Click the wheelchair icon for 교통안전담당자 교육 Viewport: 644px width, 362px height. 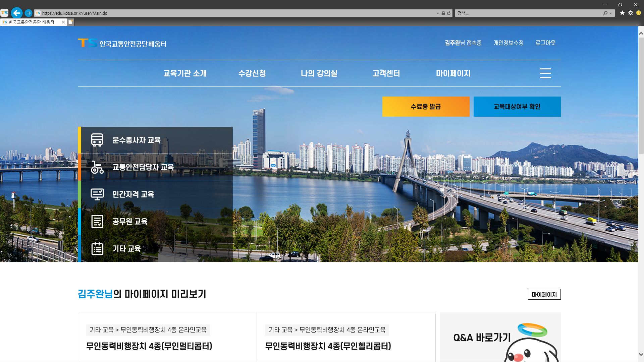pos(97,167)
